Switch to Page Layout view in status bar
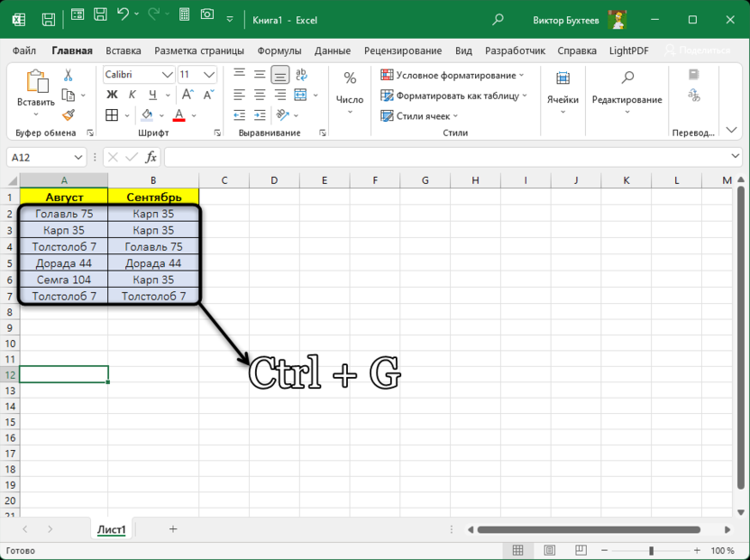The width and height of the screenshot is (750, 560). click(549, 550)
